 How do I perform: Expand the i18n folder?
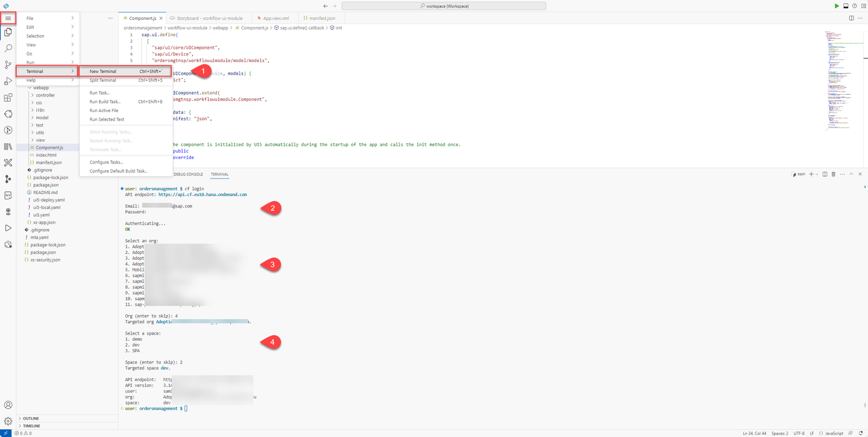pos(39,110)
